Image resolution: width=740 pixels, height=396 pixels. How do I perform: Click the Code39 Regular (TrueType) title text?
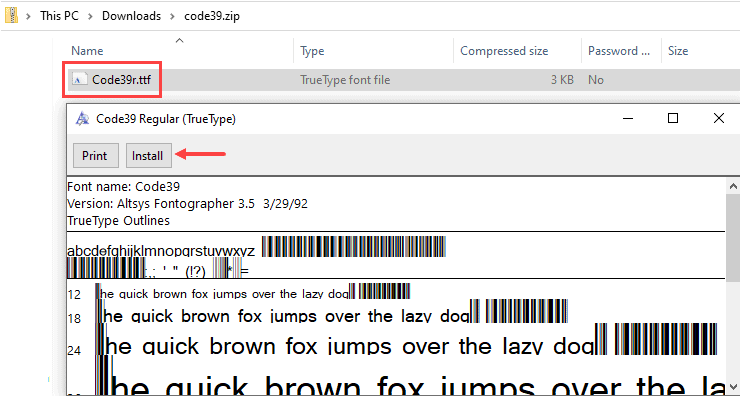click(166, 119)
